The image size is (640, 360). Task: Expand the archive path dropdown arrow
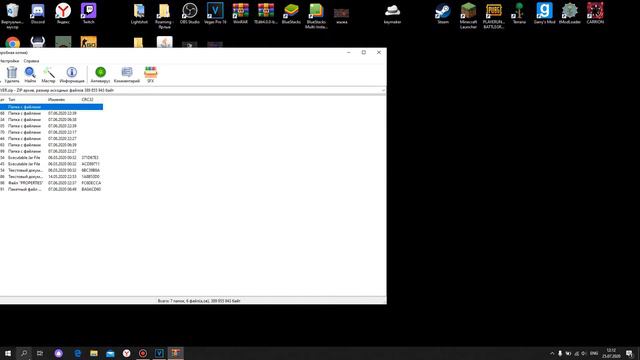[x=383, y=90]
